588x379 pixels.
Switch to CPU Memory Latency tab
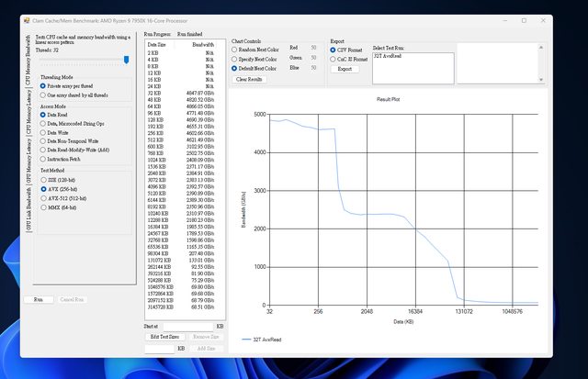pyautogui.click(x=28, y=117)
